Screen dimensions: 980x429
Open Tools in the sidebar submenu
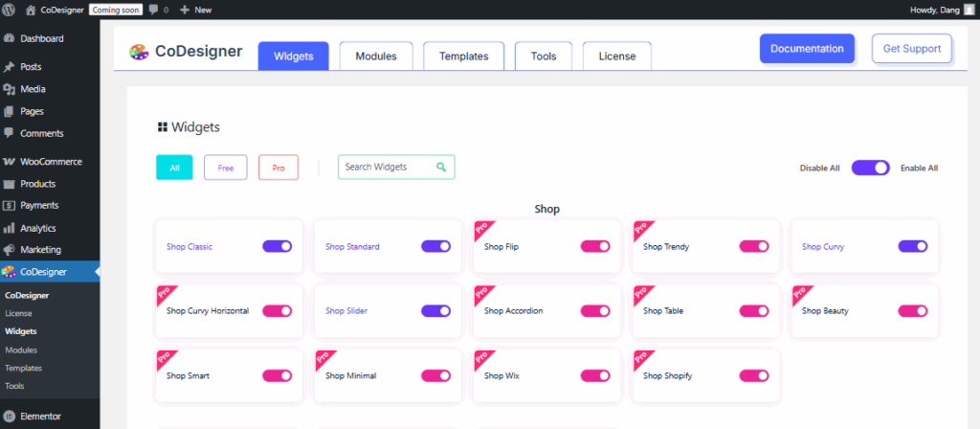pos(14,386)
